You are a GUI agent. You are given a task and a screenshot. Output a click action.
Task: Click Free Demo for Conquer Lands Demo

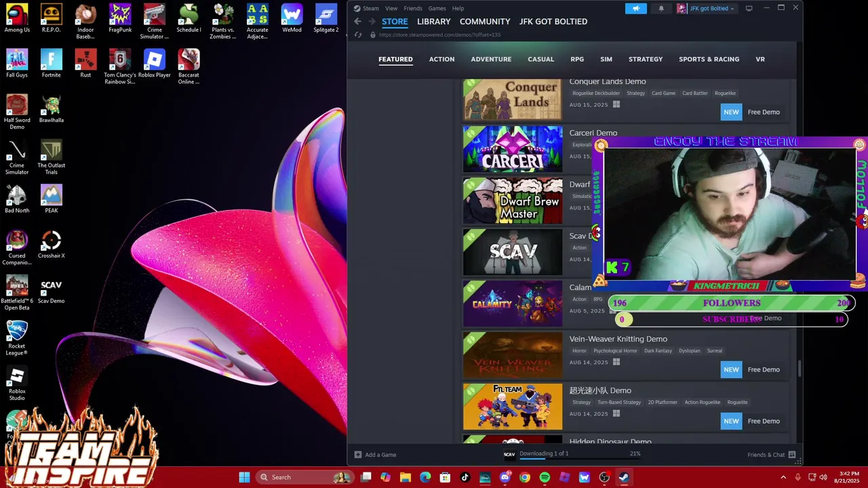(764, 112)
